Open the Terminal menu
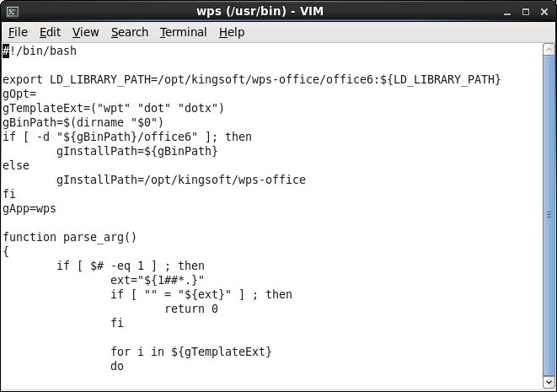 pos(184,32)
